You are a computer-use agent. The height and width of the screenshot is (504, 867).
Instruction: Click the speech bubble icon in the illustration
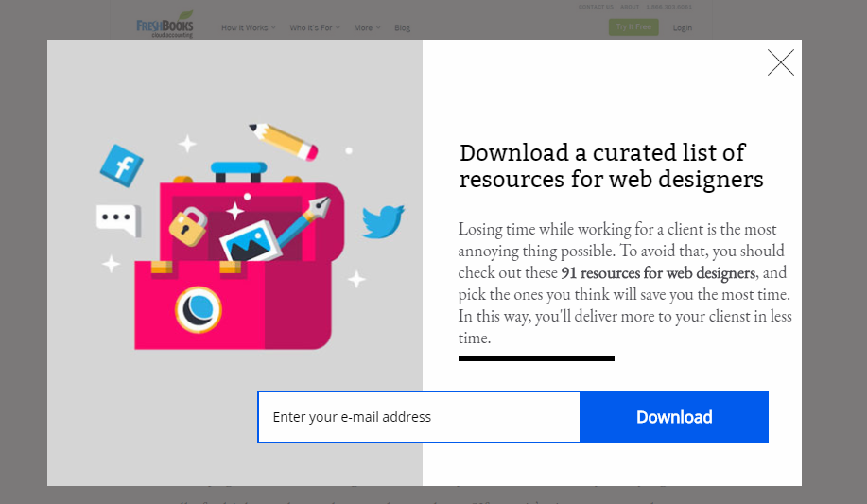pos(118,220)
